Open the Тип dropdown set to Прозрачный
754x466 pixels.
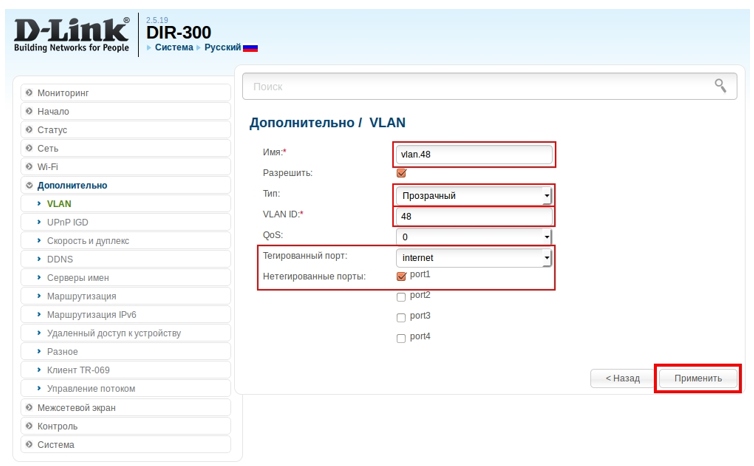(x=474, y=196)
